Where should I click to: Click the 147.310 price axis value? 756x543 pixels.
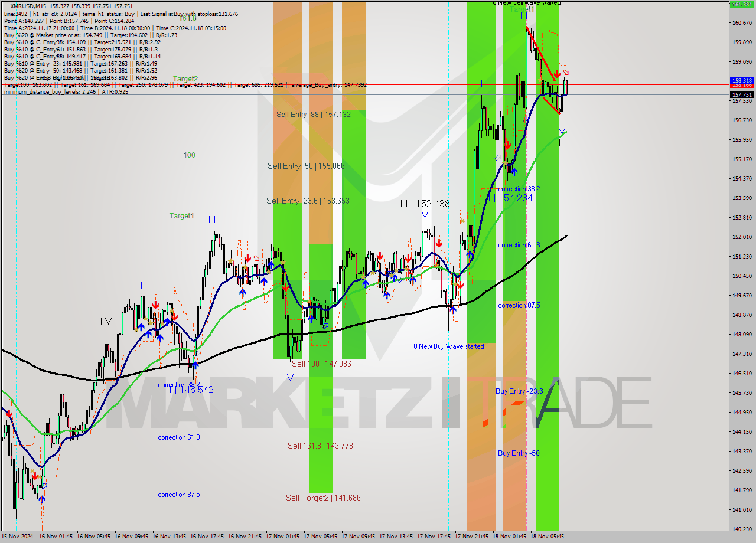tap(742, 354)
